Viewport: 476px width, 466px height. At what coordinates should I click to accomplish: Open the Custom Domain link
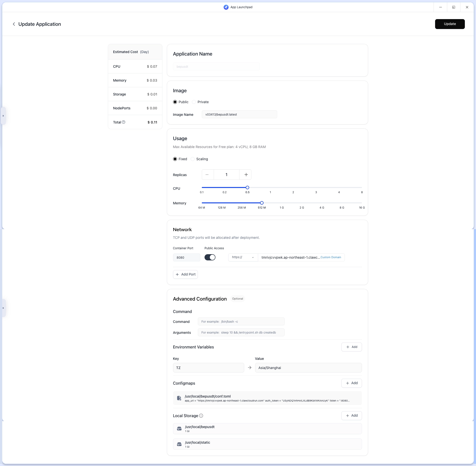pyautogui.click(x=331, y=257)
